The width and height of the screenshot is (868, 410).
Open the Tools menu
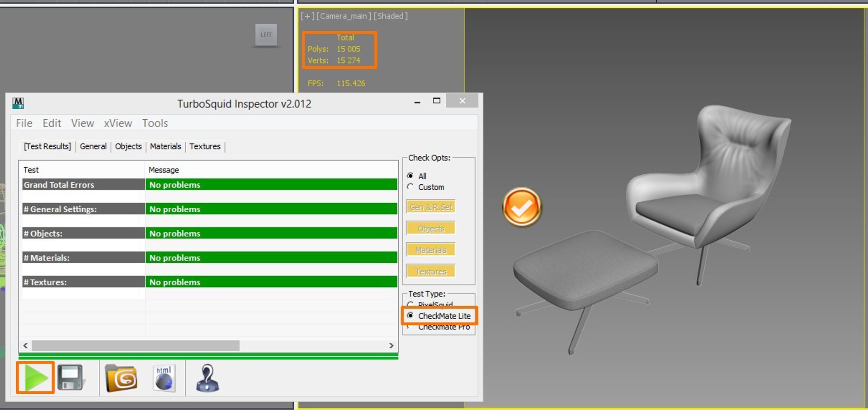[x=155, y=123]
